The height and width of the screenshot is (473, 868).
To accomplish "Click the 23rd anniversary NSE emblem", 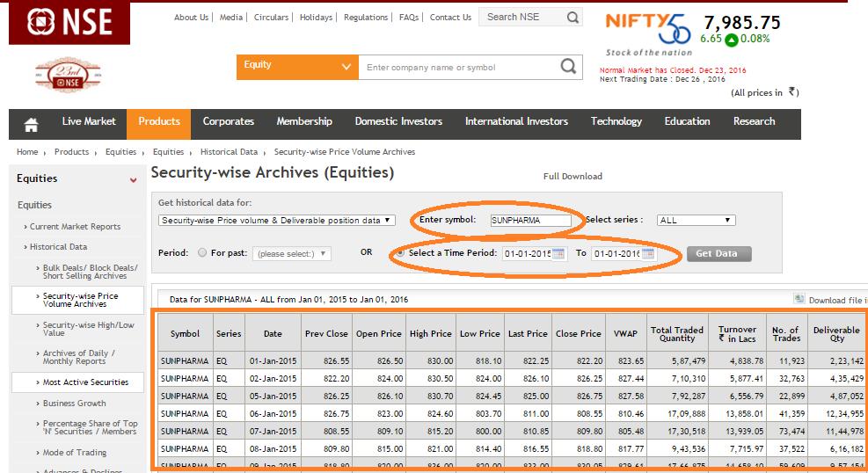I will [68, 76].
